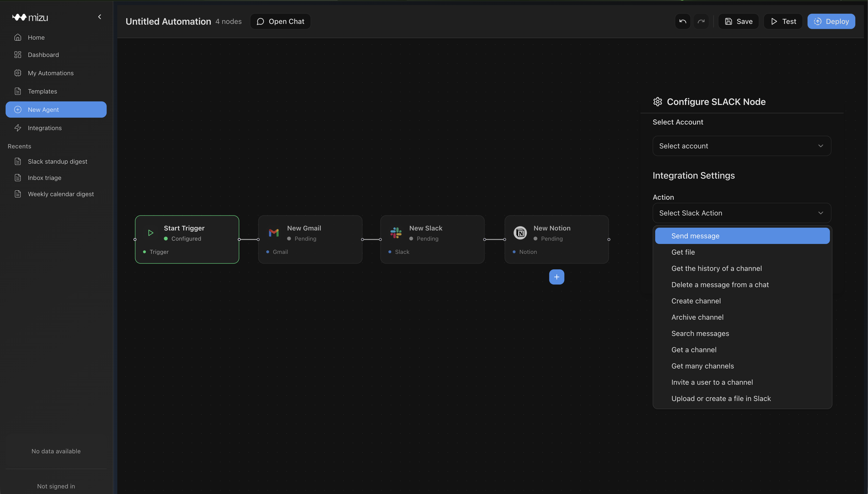Click the mizu logo

[30, 17]
